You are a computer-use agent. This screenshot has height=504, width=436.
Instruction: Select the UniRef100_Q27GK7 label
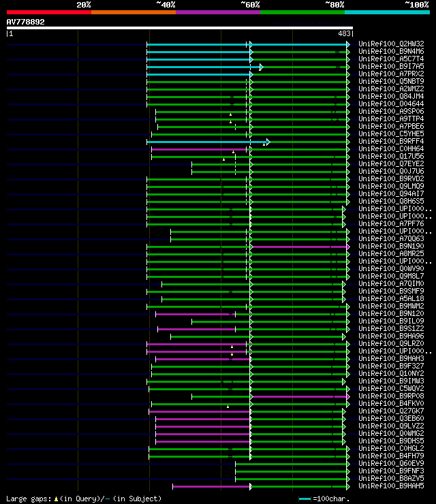tap(391, 411)
